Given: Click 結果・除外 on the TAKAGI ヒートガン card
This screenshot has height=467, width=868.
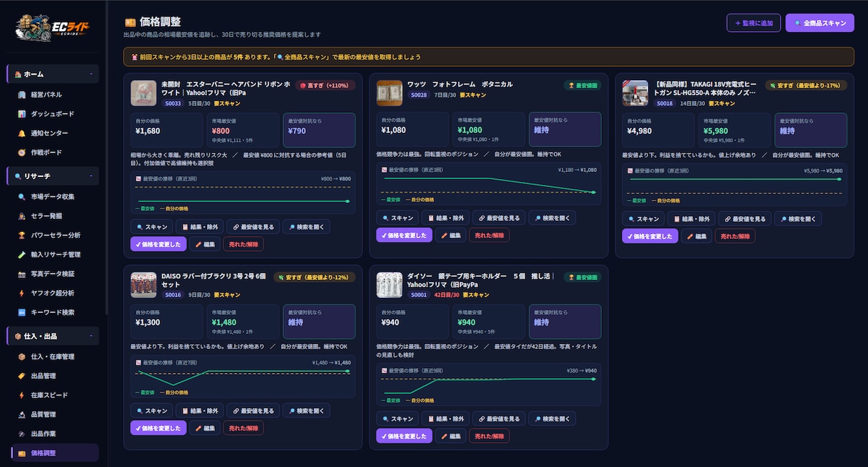Looking at the screenshot, I should point(692,219).
